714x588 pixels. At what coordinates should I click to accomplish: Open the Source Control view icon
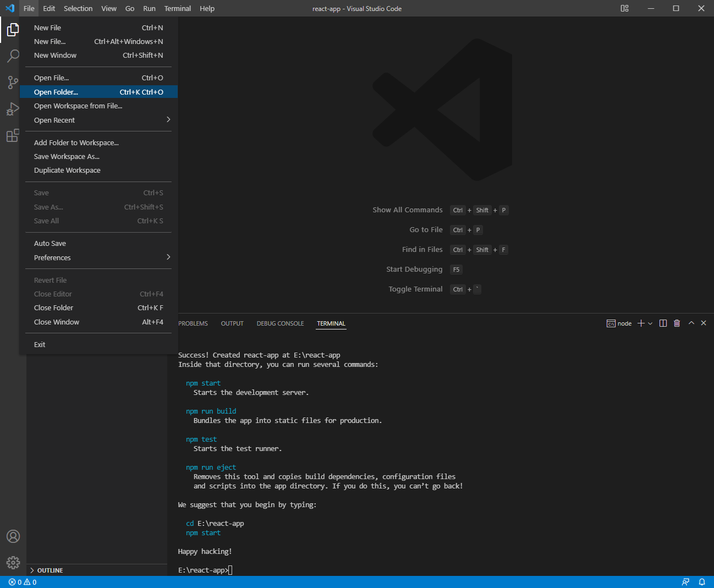coord(13,83)
